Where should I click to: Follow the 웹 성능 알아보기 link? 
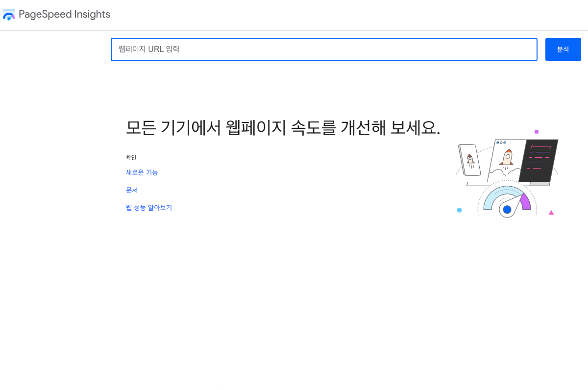click(149, 207)
